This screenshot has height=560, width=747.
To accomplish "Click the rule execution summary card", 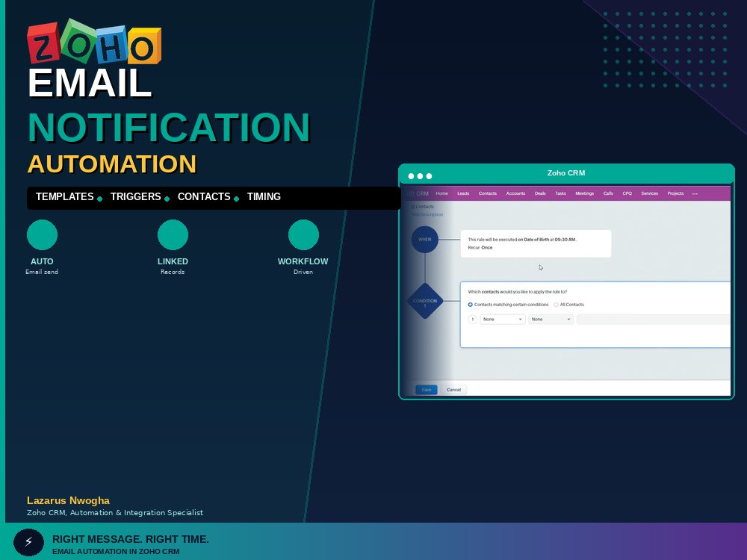I will (x=536, y=244).
